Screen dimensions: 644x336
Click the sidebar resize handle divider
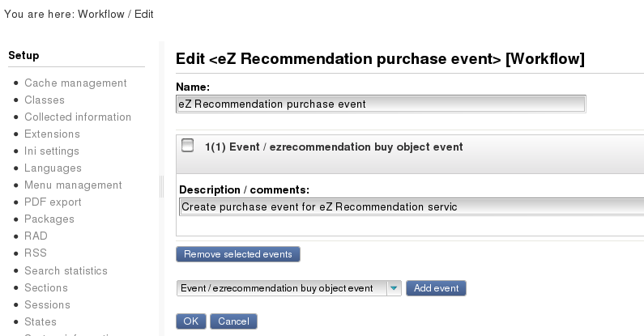coord(161,187)
